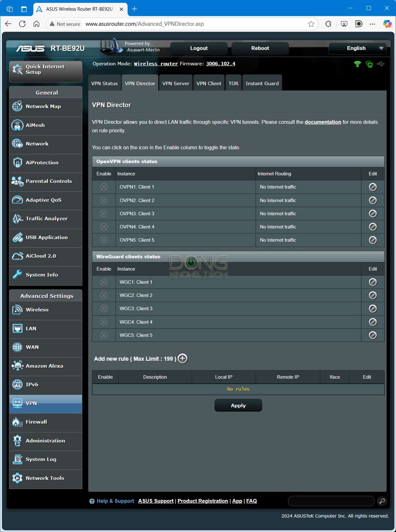This screenshot has height=532, width=396.
Task: Open Quick Internet Setup
Action: point(46,71)
